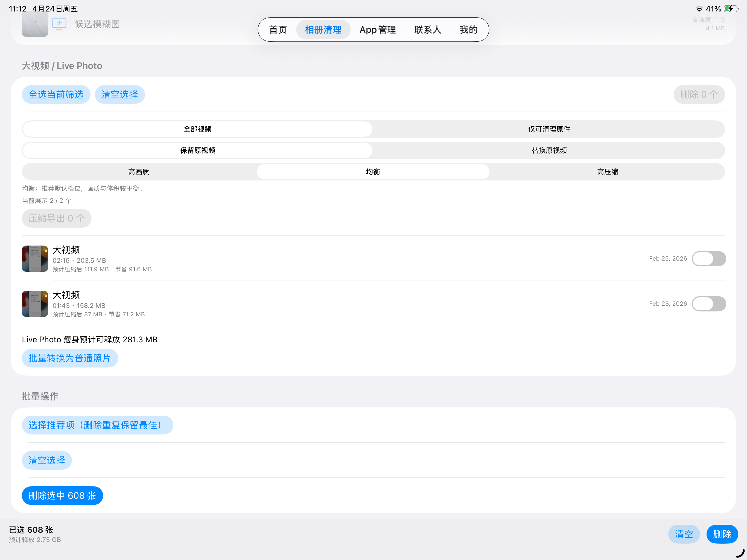Tap the 02:16 · 203.5 MB video details
This screenshot has height=560, width=747.
point(79,261)
